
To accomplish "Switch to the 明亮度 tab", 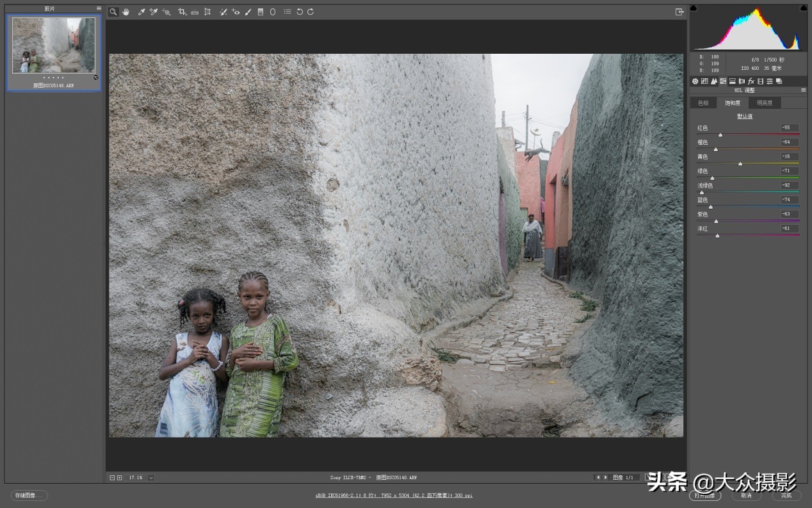I will coord(765,102).
